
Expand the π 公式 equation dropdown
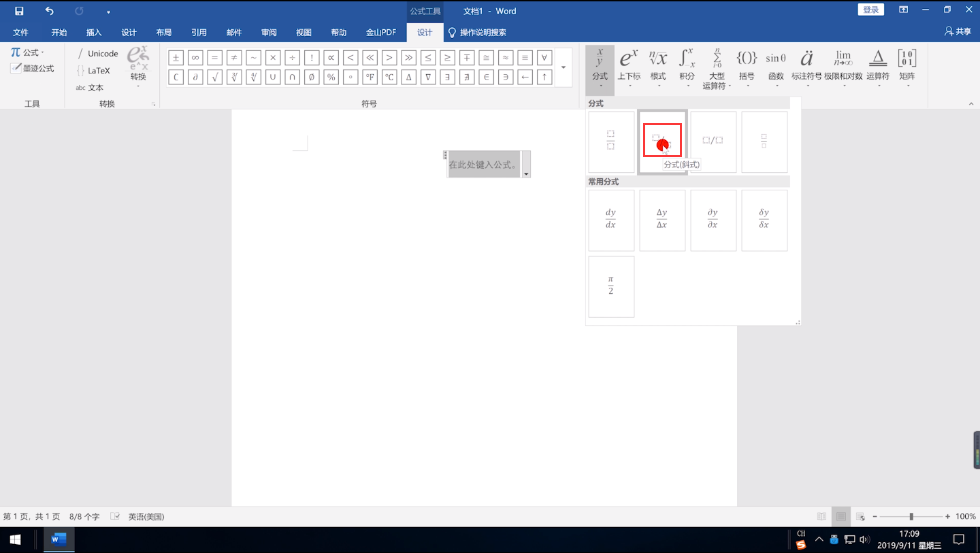click(x=27, y=52)
